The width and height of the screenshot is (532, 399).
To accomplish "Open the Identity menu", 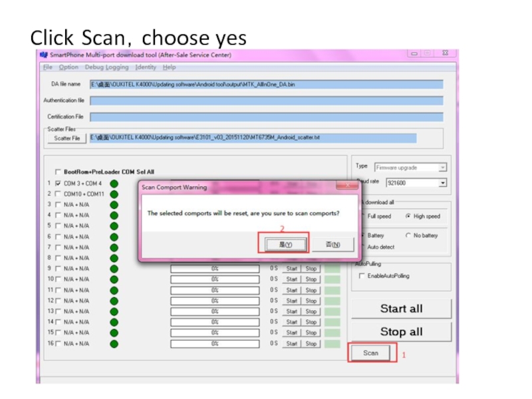I will [146, 67].
